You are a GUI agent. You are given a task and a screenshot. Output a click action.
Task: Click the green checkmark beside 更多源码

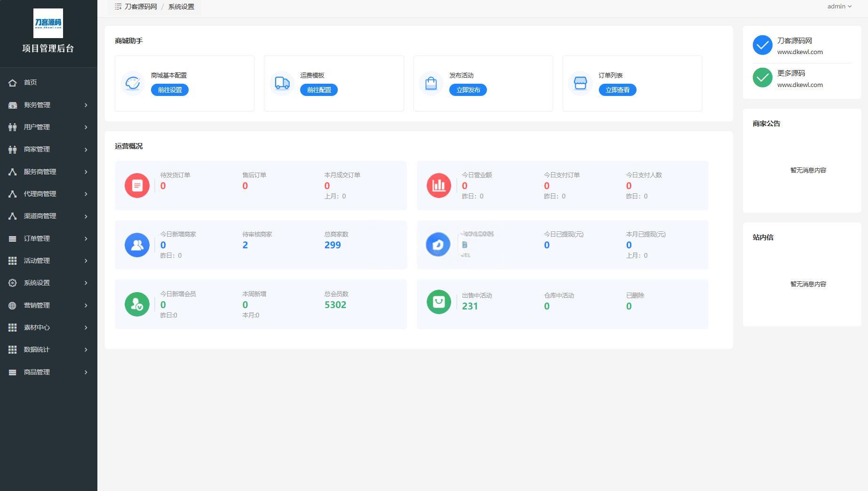tap(763, 78)
